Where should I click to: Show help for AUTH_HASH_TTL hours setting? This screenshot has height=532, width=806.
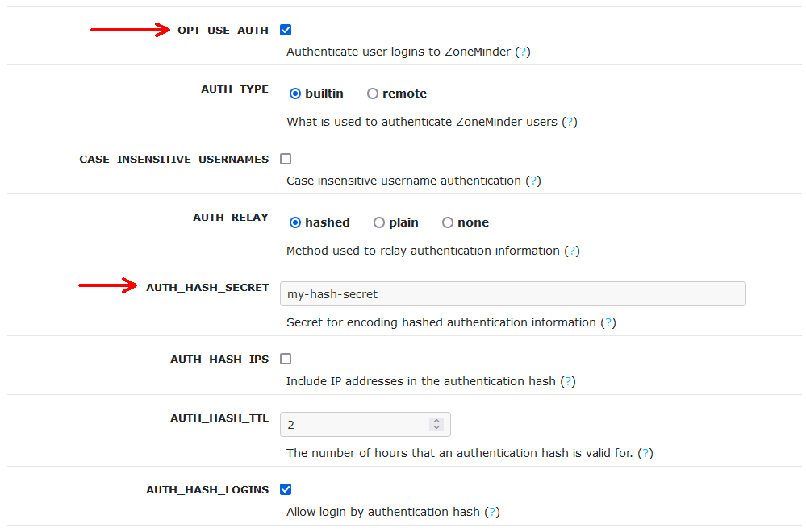[645, 454]
